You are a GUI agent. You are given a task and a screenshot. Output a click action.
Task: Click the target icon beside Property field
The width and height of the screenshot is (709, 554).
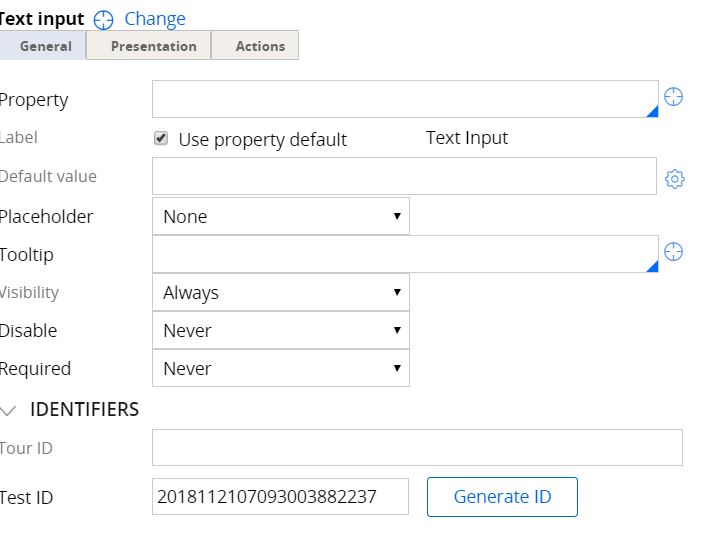674,98
